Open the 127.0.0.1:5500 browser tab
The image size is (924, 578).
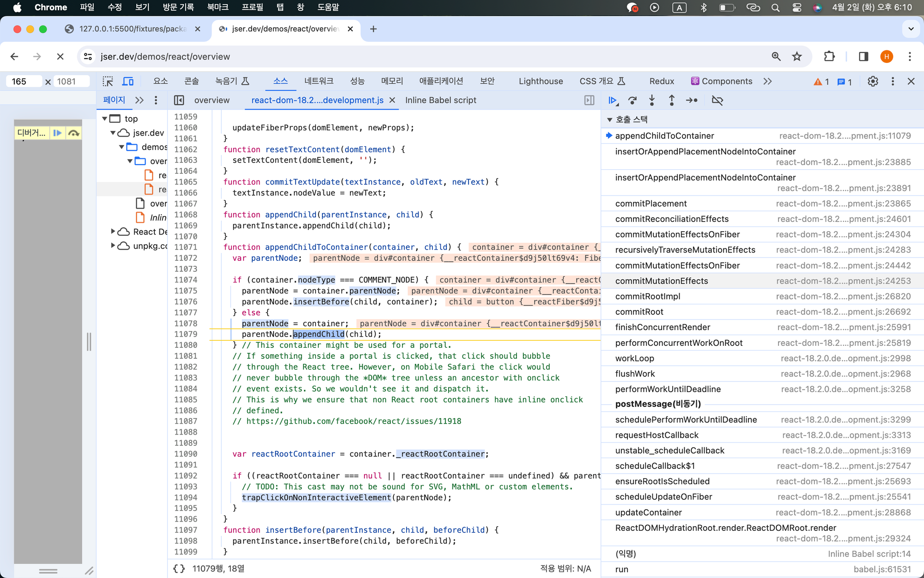click(132, 29)
